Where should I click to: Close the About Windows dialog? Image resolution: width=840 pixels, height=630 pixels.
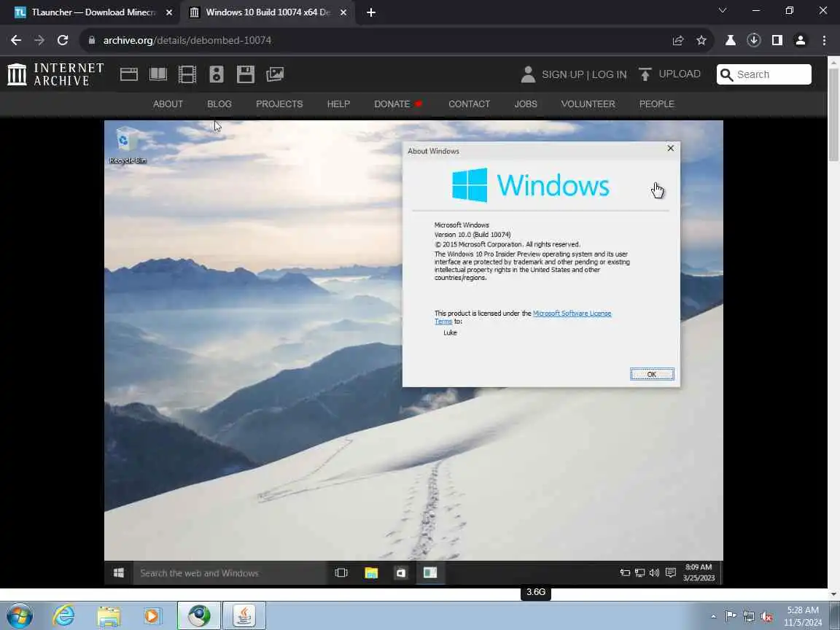click(670, 149)
